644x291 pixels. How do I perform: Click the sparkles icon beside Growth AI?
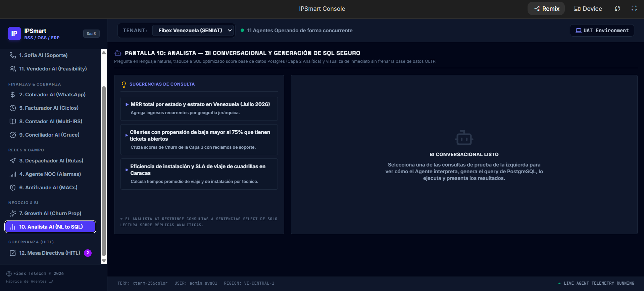[13, 213]
